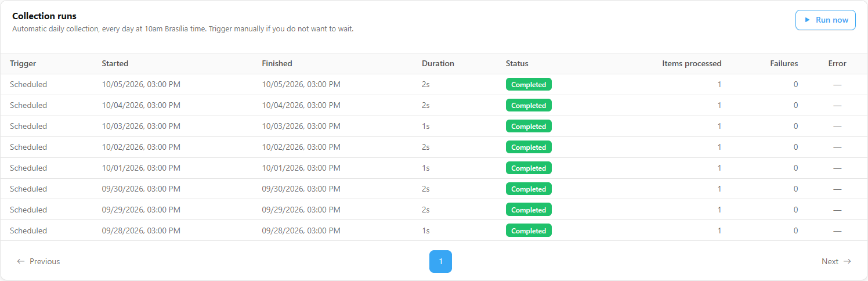The height and width of the screenshot is (281, 868).
Task: Click the Error column header
Action: (x=837, y=63)
